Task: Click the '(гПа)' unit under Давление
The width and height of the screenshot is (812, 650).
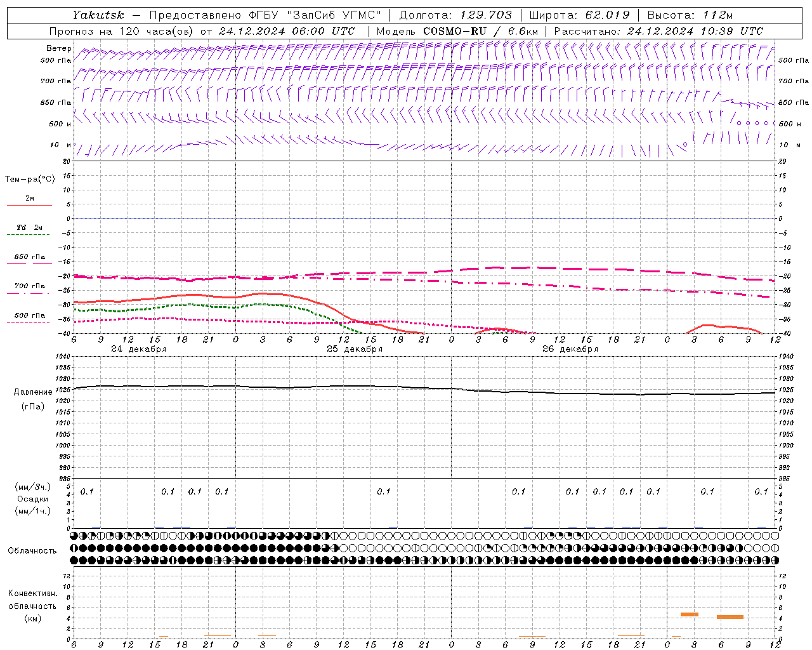Action: point(33,407)
